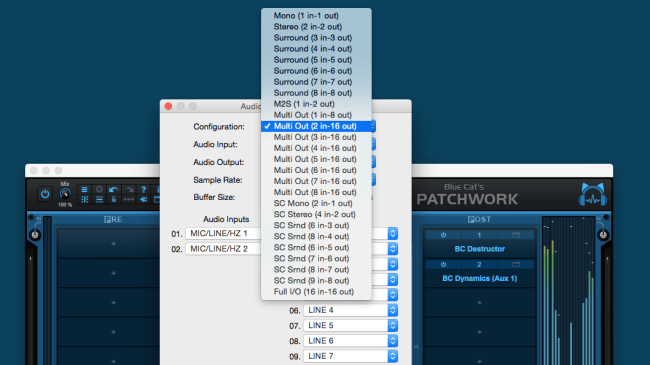This screenshot has width=650, height=365.
Task: Open input 01 MIC/LINE/HZ 1 dropdown
Action: 223,234
